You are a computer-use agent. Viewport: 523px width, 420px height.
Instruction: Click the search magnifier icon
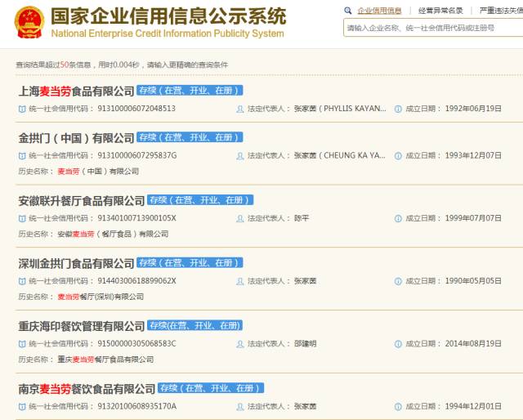348,11
